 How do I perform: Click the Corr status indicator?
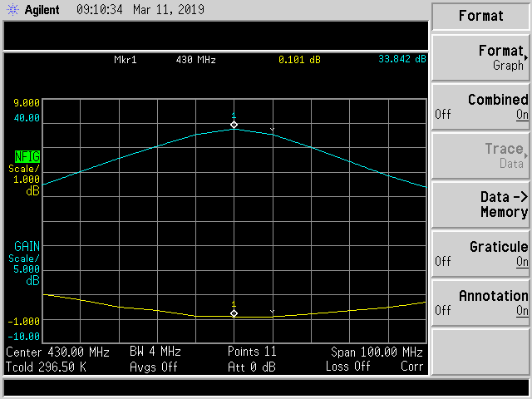point(412,367)
